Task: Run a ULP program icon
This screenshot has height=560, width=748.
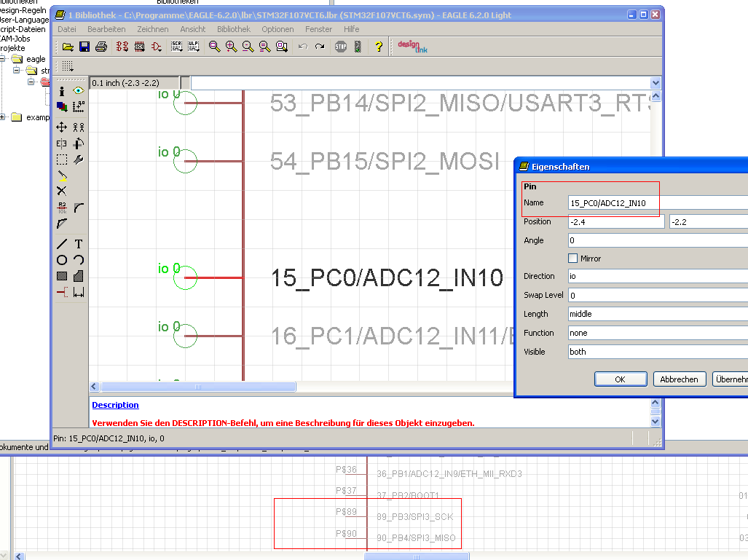Action: (x=193, y=47)
